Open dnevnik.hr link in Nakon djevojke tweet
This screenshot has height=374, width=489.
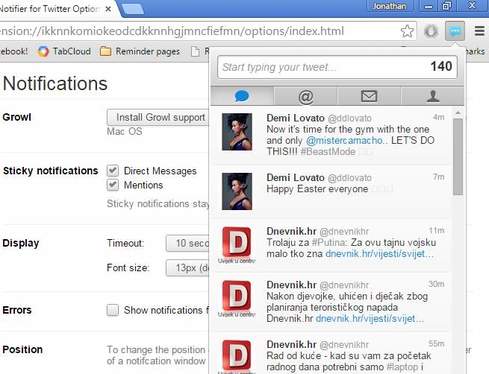point(370,318)
